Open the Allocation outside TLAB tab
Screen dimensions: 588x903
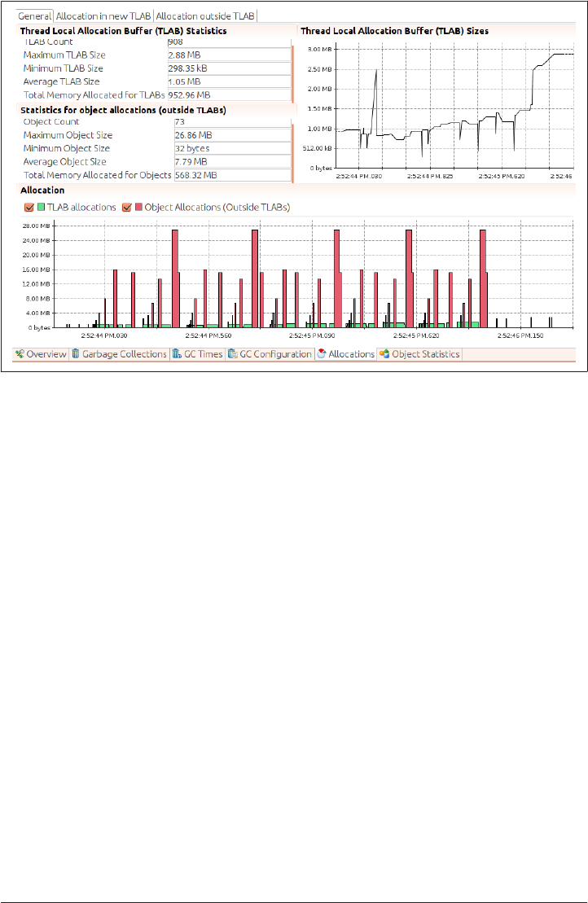pyautogui.click(x=205, y=16)
